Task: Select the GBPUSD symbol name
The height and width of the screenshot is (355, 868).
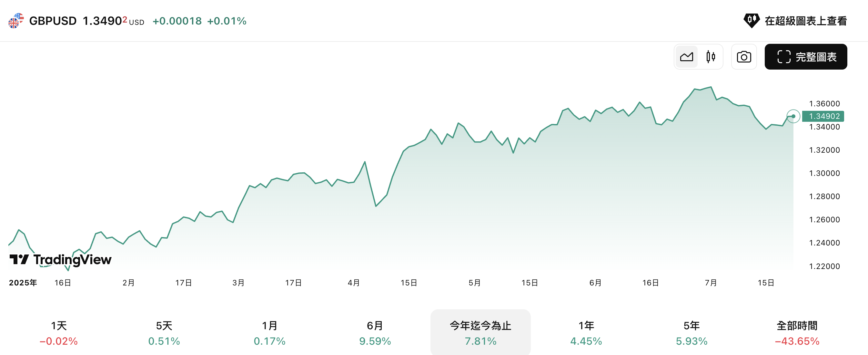Action: pos(54,21)
